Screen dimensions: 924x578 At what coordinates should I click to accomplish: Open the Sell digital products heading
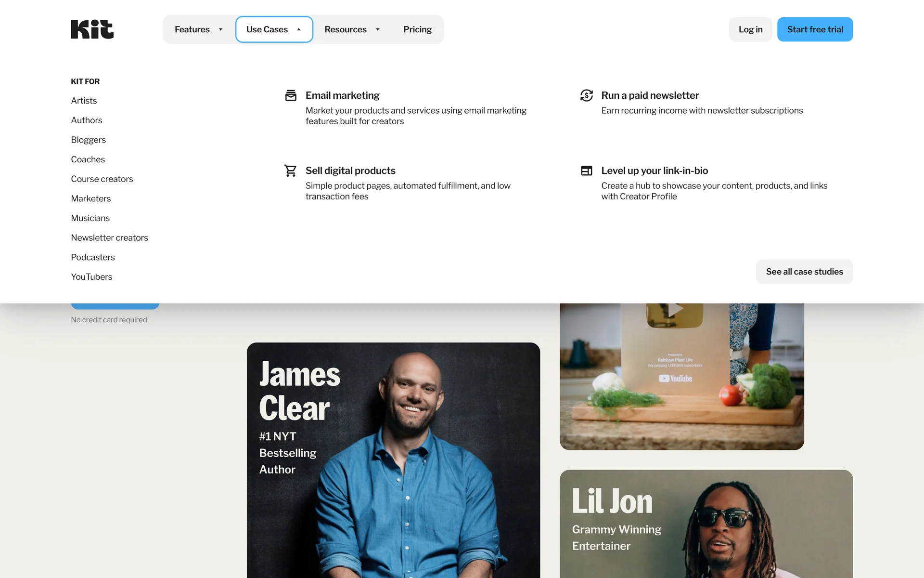(x=350, y=171)
